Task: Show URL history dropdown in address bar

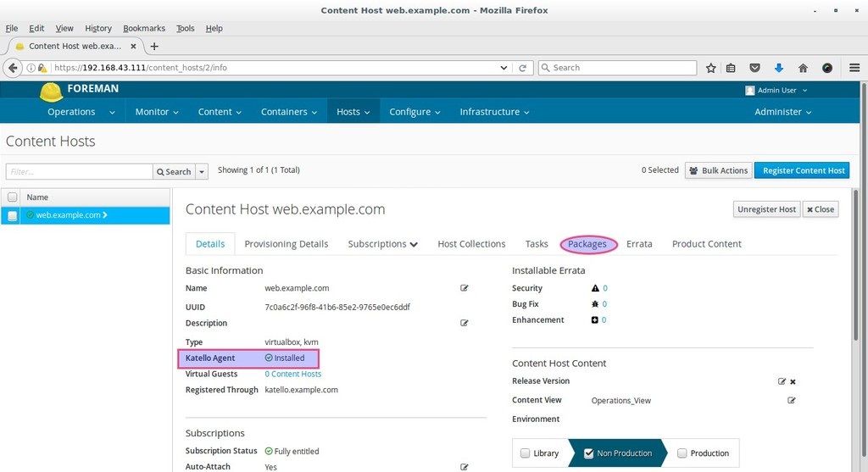Action: pos(504,68)
